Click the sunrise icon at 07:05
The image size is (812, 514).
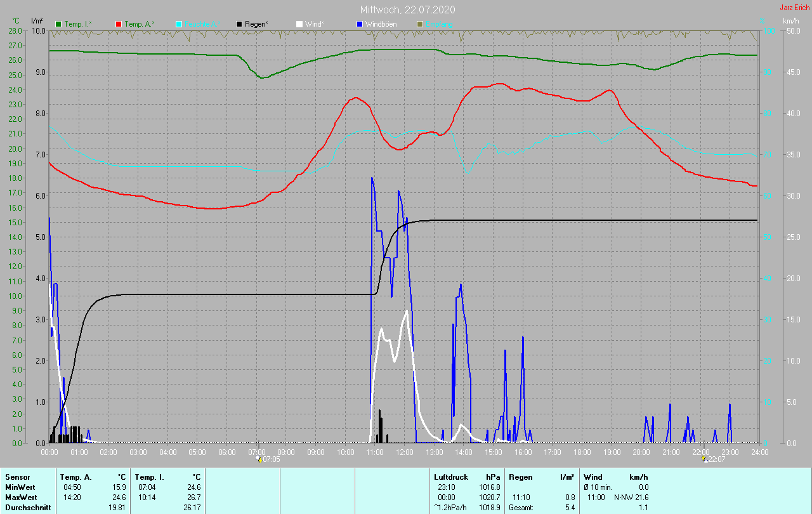coord(258,459)
